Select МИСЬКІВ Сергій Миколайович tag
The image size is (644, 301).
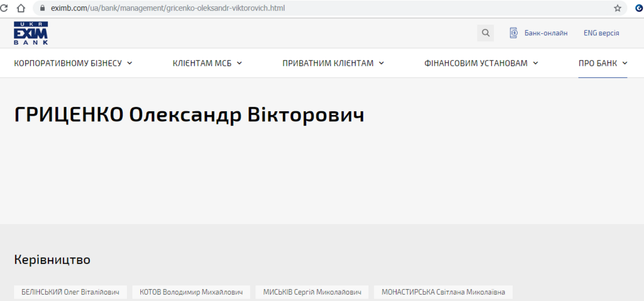click(x=313, y=292)
